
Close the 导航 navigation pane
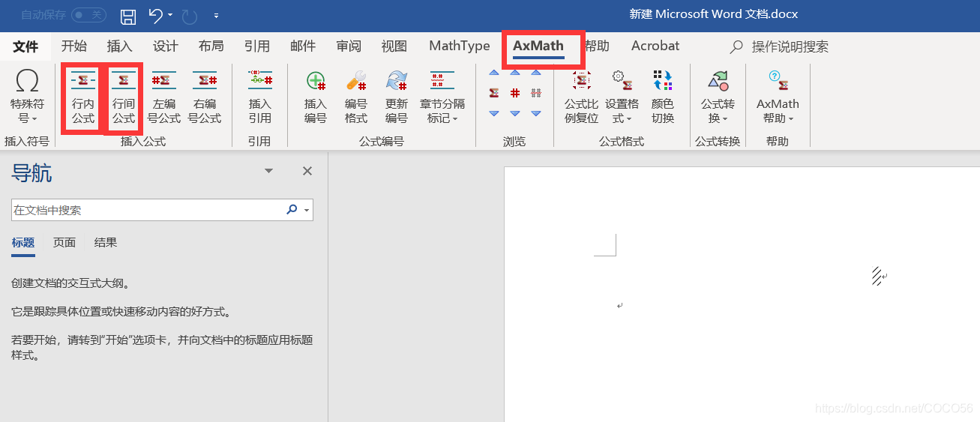point(307,171)
